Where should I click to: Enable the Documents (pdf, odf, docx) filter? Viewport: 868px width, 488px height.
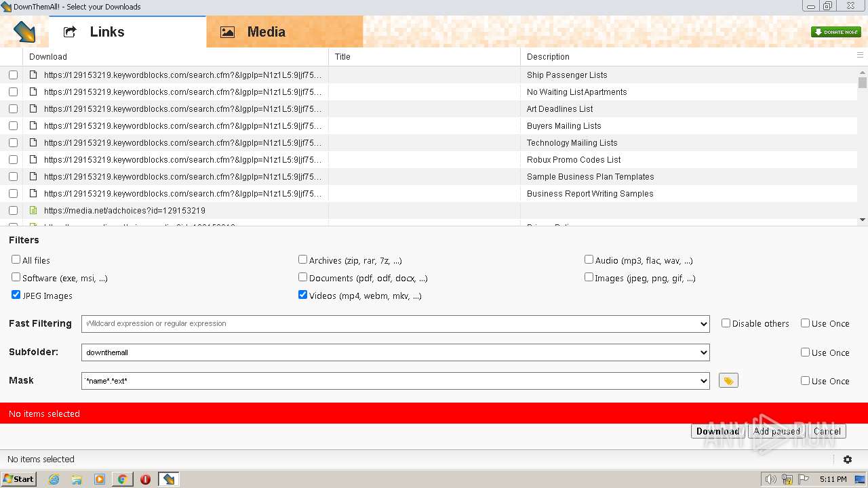coord(302,277)
